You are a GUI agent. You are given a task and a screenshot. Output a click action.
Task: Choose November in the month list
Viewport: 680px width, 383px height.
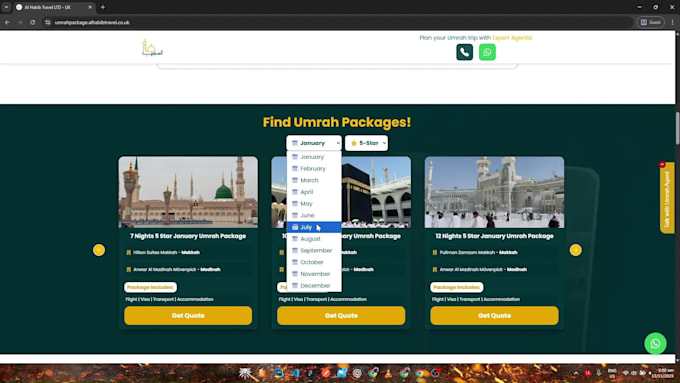[x=314, y=274]
